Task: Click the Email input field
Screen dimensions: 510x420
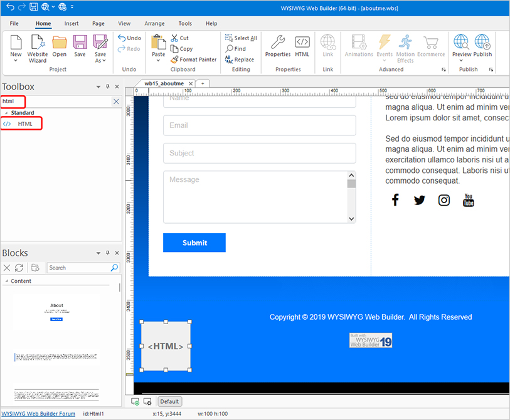Action: point(260,125)
